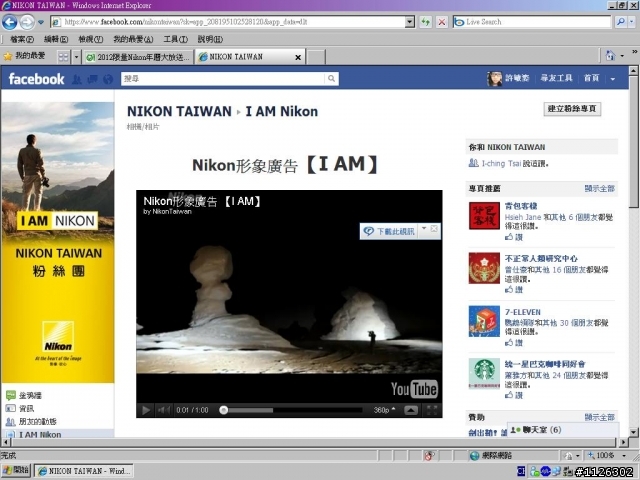Click the address bar URL field
640x480 pixels.
pos(229,22)
